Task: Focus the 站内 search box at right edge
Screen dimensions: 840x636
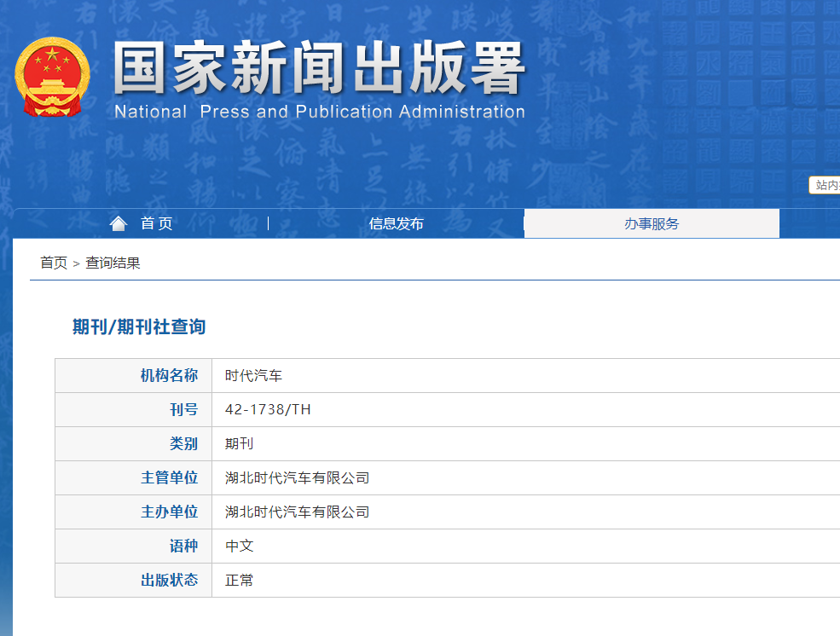Action: tap(826, 185)
